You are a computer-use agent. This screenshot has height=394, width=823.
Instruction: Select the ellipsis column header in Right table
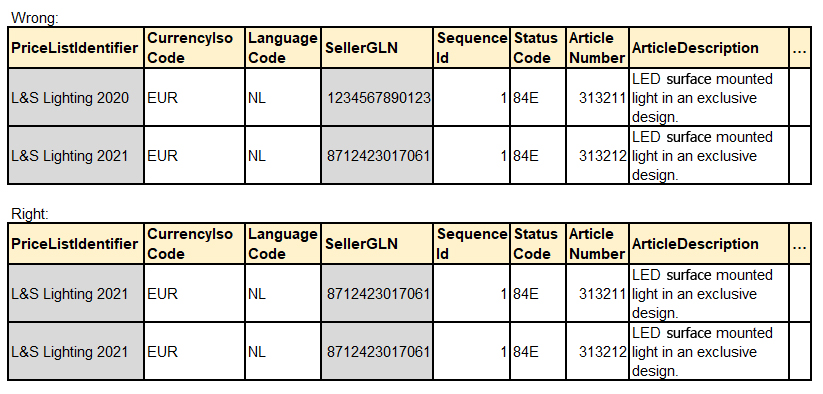[x=800, y=243]
